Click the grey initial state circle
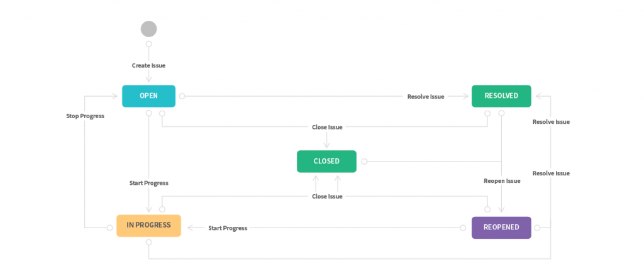 click(148, 29)
